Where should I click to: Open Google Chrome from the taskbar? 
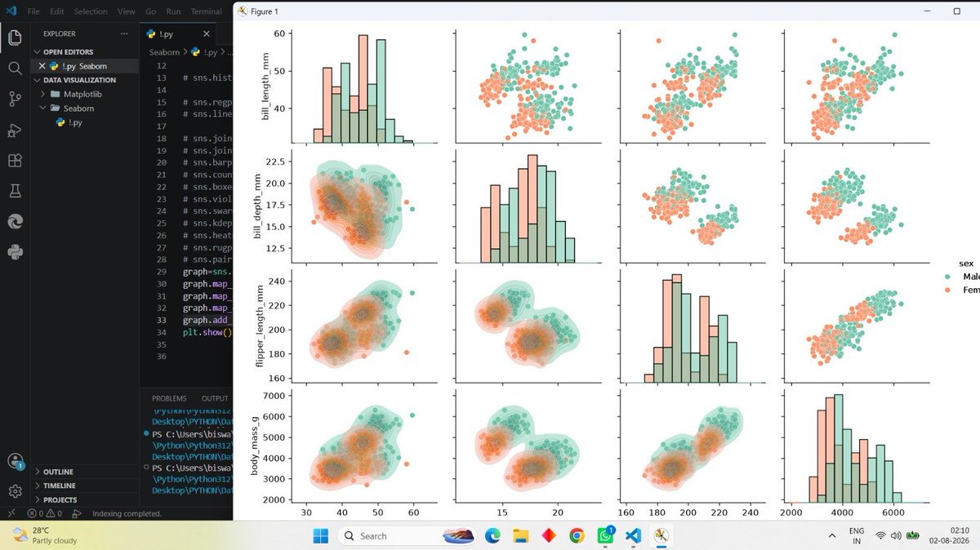(x=577, y=535)
